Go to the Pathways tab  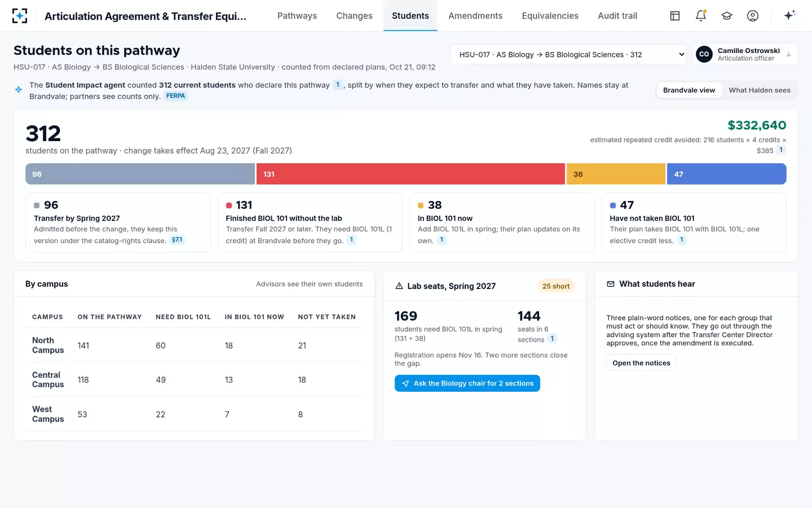pyautogui.click(x=297, y=16)
